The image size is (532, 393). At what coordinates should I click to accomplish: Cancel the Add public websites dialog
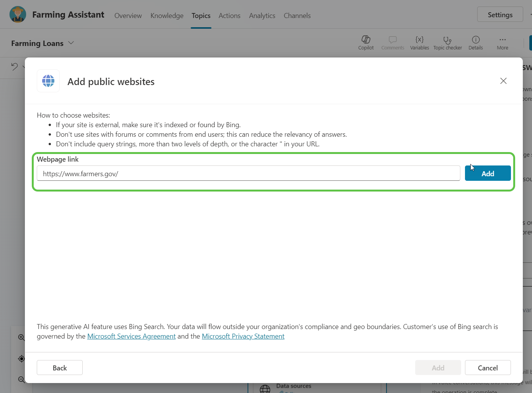tap(488, 368)
